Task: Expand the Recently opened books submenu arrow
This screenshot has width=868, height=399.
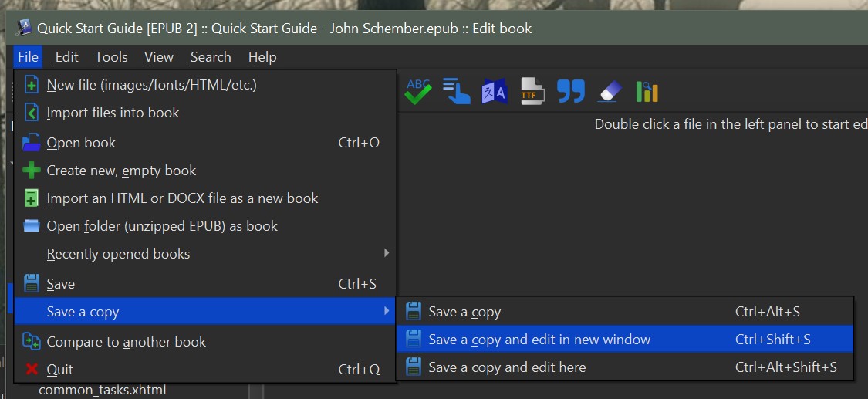Action: pos(387,253)
